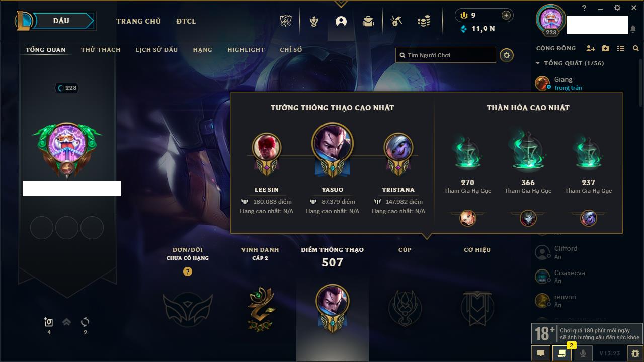This screenshot has width=644, height=362.
Task: Open the Collection backpack icon
Action: click(368, 21)
